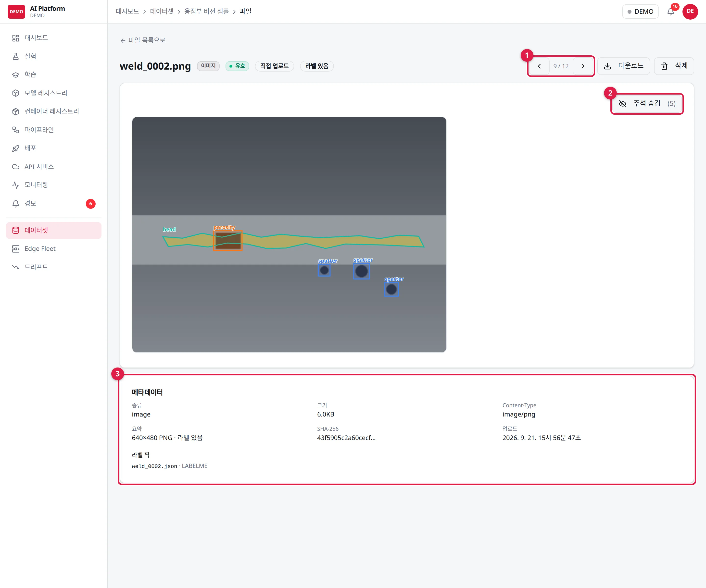Click the back arrow before 파일 목록으로
This screenshot has height=588, width=706.
(x=123, y=41)
